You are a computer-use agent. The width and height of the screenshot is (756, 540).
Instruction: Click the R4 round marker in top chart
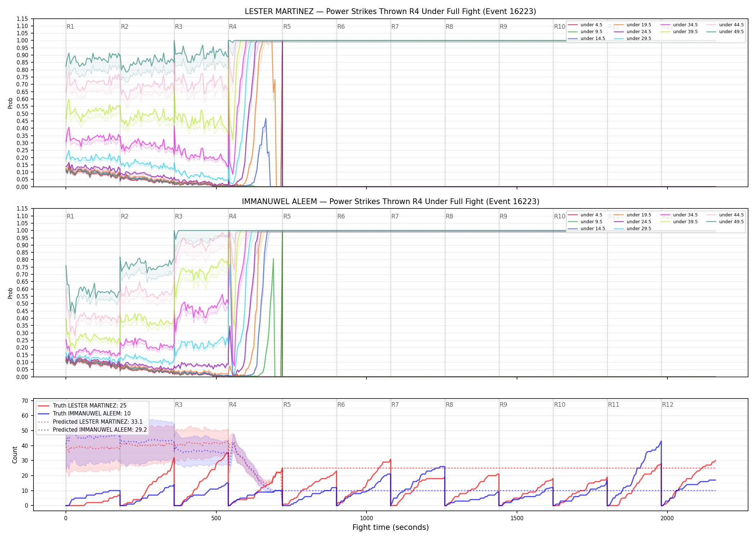click(x=233, y=27)
